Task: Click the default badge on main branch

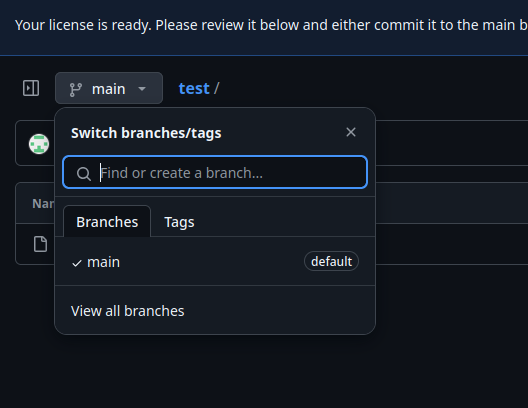Action: click(x=331, y=261)
